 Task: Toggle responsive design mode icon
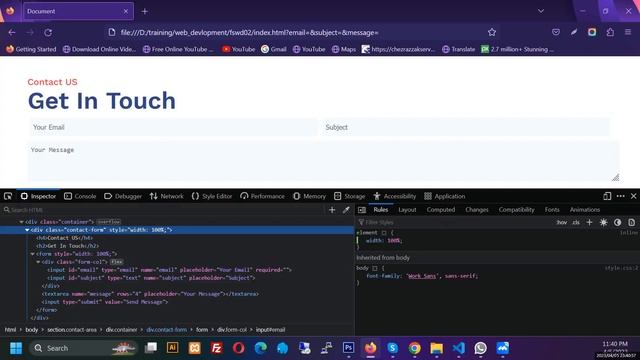click(x=607, y=196)
